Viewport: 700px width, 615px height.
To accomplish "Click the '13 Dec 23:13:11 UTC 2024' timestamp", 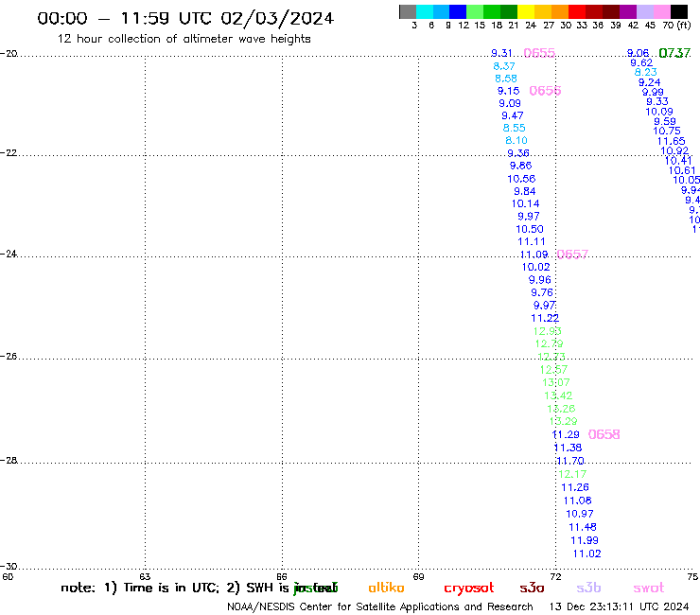I will tap(619, 607).
